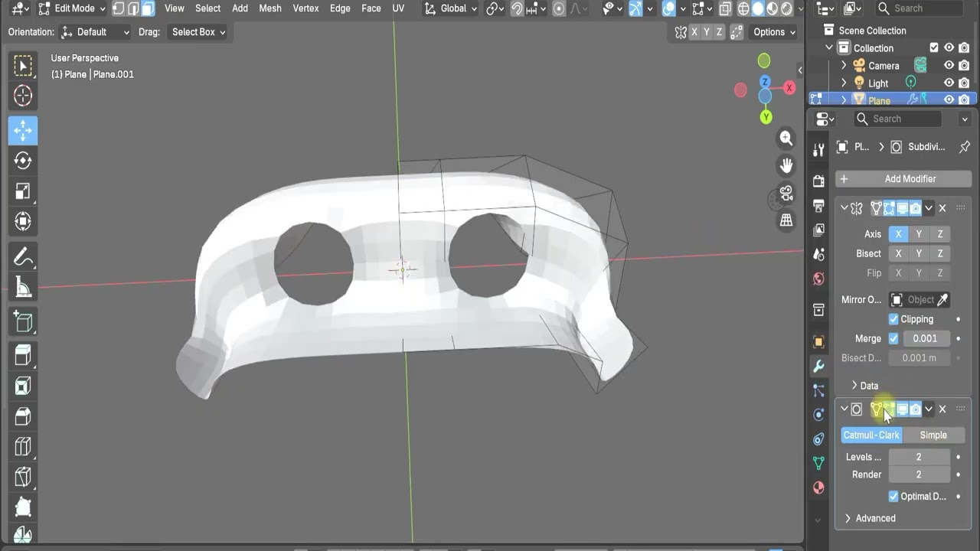Select the Select Box tool in toolbar

point(23,66)
